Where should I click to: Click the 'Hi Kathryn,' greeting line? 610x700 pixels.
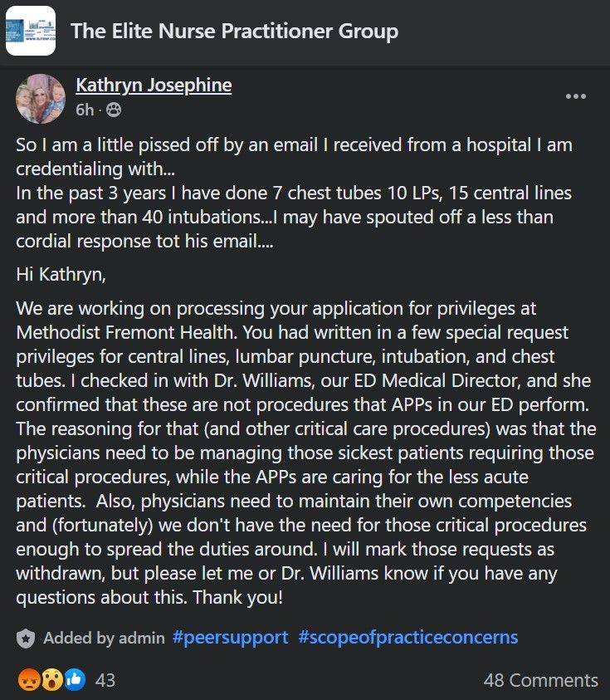click(x=61, y=274)
